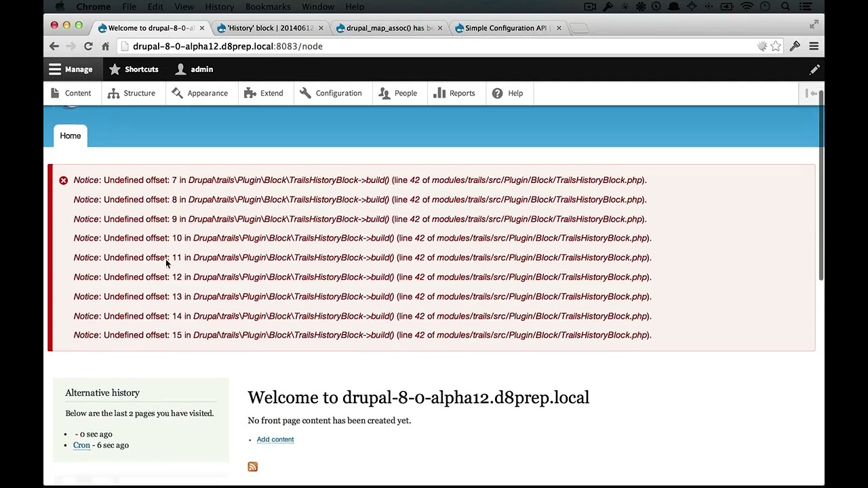
Task: Open a new browser tab
Action: click(578, 28)
